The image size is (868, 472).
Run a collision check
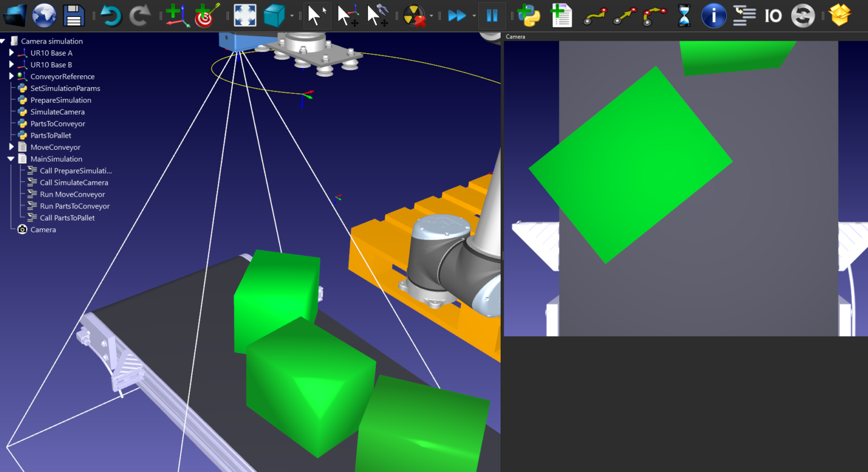[414, 15]
